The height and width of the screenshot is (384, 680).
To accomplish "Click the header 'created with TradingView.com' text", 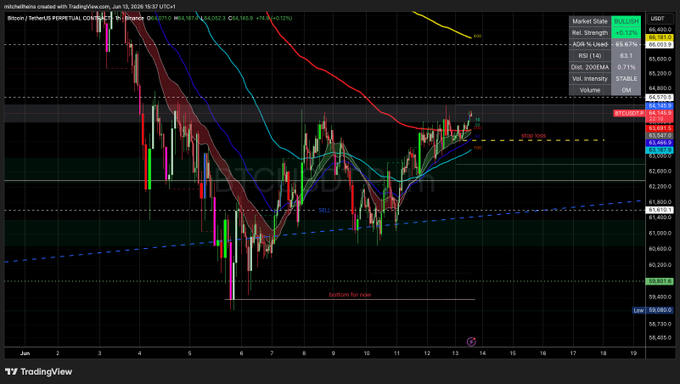I will [74, 7].
